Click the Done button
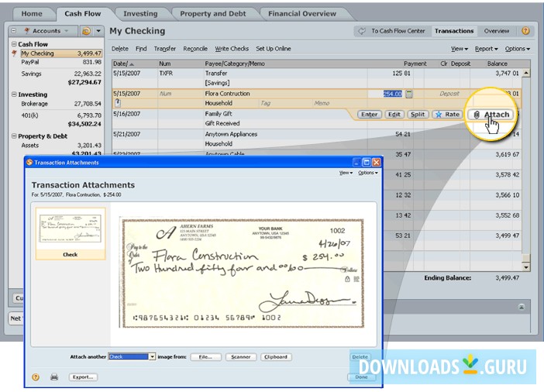Screen dimensions: 544x392 [361, 377]
